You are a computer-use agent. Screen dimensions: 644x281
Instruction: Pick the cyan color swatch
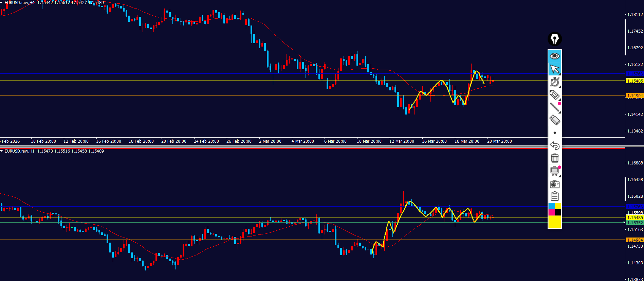[x=551, y=206]
